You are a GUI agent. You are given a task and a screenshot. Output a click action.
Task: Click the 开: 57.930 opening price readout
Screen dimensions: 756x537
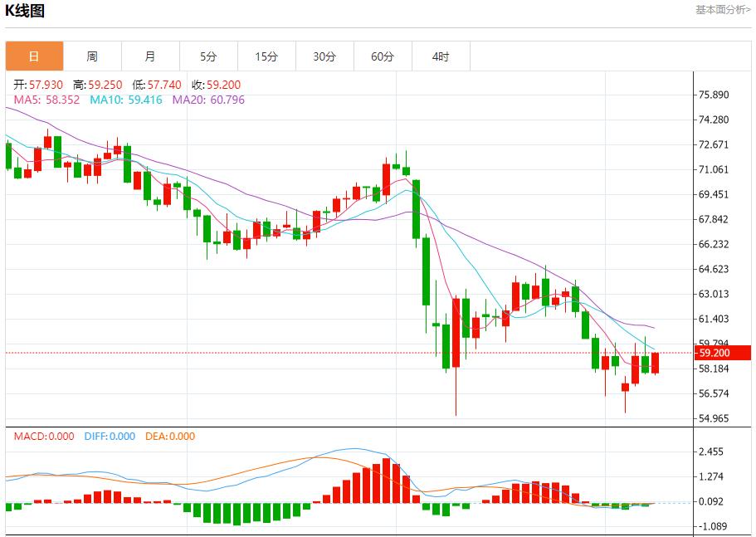[x=39, y=85]
